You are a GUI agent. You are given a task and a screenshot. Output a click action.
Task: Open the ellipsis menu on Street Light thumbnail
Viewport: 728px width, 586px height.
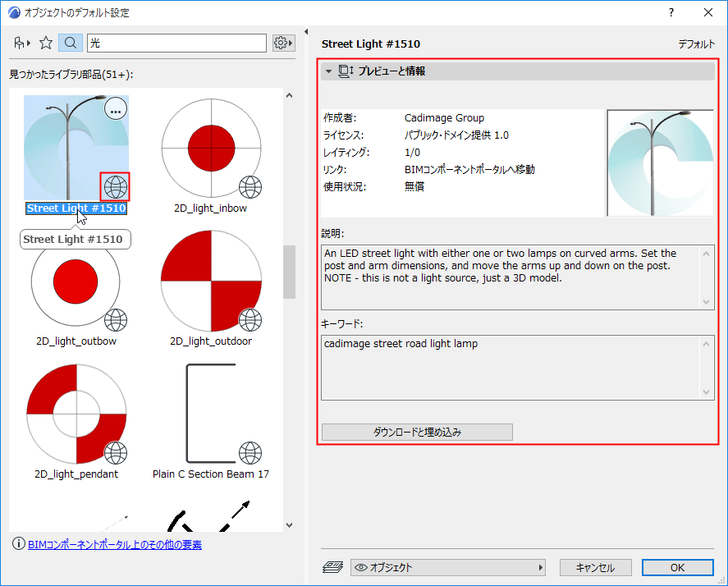[116, 110]
